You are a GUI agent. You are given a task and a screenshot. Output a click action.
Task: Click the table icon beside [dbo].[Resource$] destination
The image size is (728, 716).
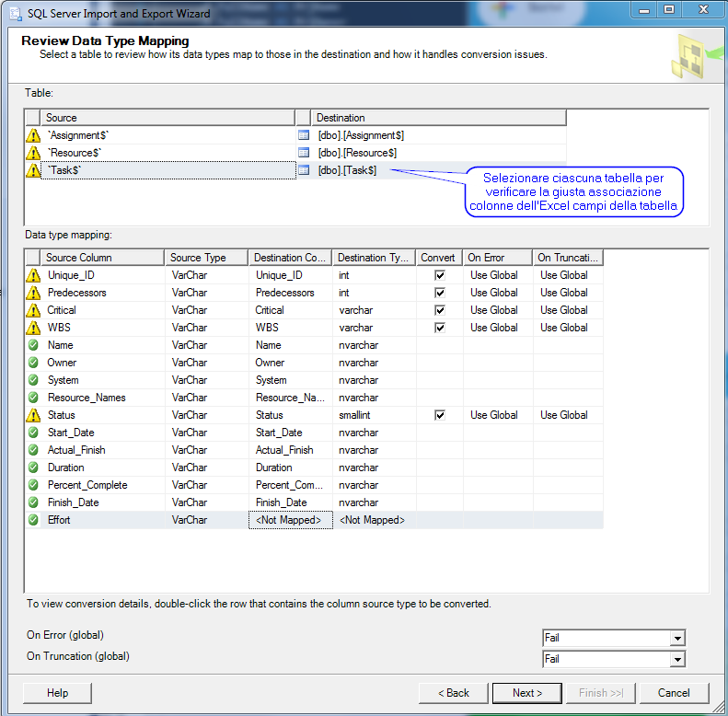click(x=304, y=153)
